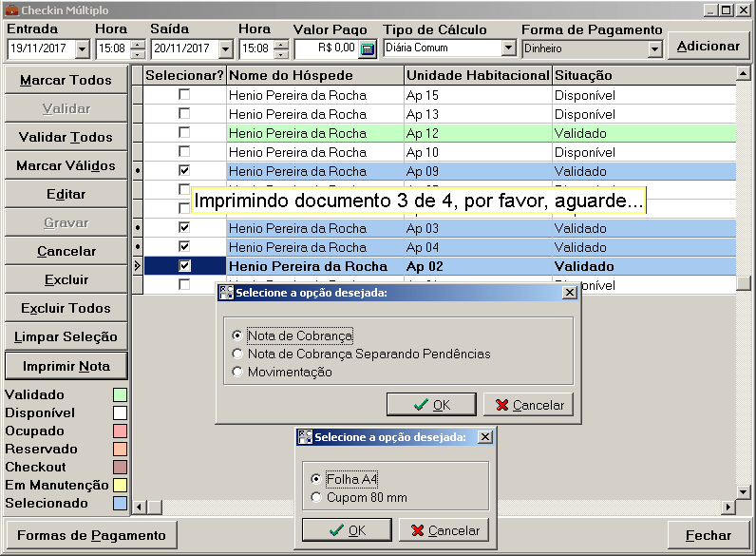Close the Nota de Cobrança option dialog
Screen dimensions: 756x556
tap(570, 293)
